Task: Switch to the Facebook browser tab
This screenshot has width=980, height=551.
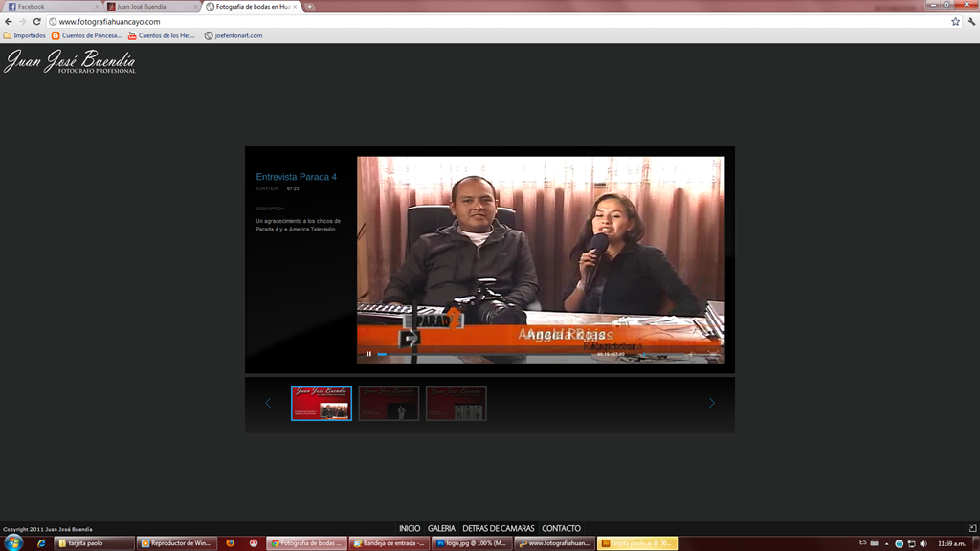Action: click(53, 7)
